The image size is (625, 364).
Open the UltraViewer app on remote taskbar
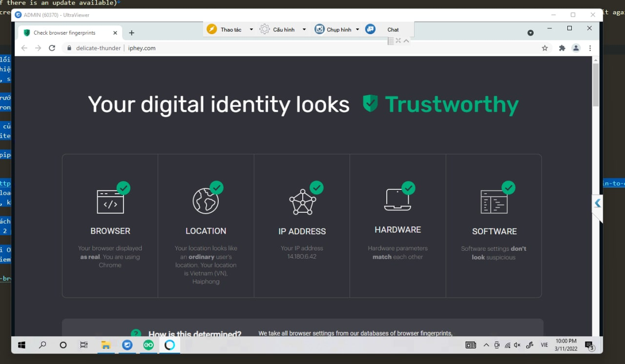click(x=127, y=345)
